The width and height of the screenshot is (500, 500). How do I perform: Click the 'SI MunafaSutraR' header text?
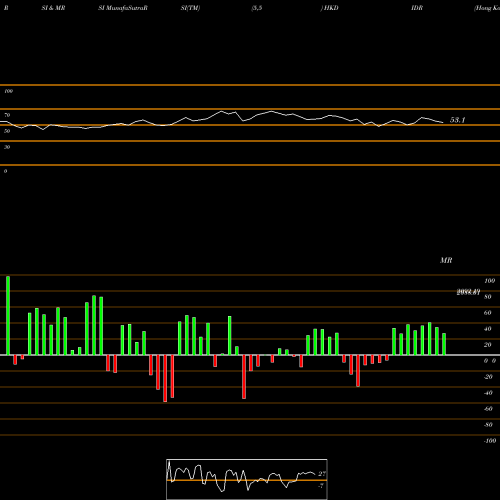(x=123, y=8)
